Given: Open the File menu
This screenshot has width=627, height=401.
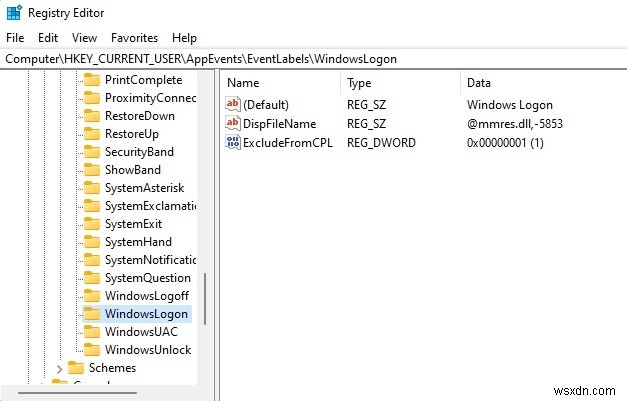Looking at the screenshot, I should 15,38.
